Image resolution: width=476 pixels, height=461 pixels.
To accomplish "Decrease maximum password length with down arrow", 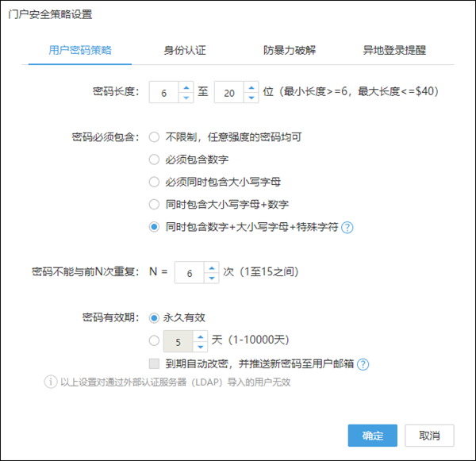I will pos(251,97).
